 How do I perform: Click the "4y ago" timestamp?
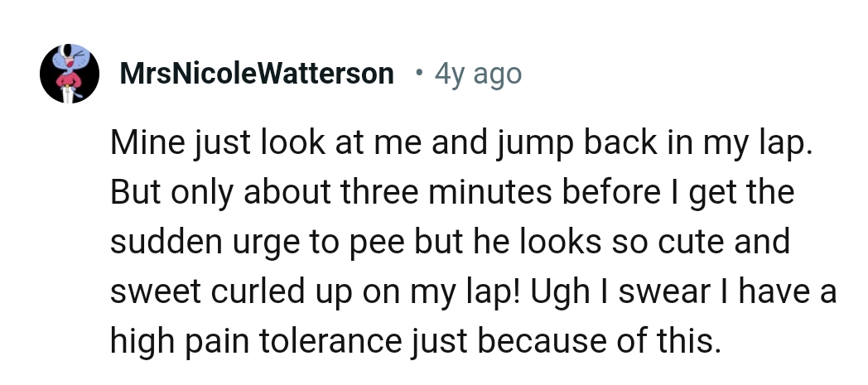[x=478, y=74]
